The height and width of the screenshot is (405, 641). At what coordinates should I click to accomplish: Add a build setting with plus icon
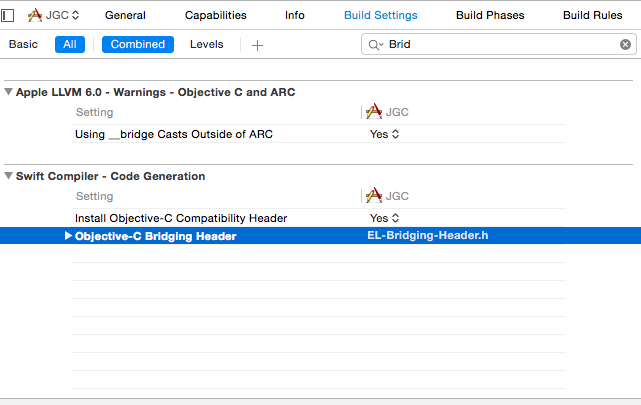click(257, 45)
